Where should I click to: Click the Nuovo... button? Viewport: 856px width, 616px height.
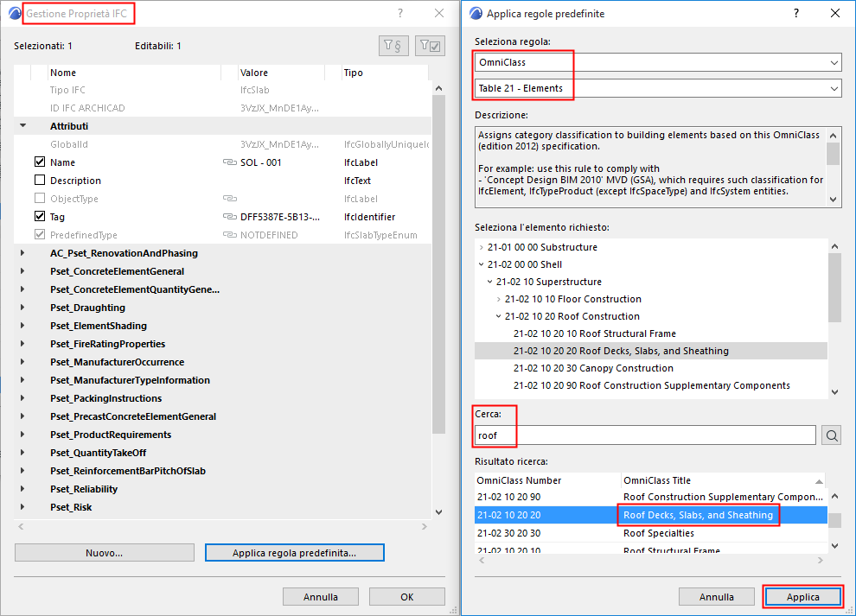(x=105, y=553)
